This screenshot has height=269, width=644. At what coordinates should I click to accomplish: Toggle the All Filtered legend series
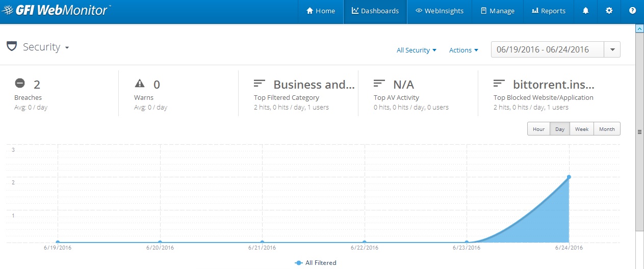[x=316, y=263]
